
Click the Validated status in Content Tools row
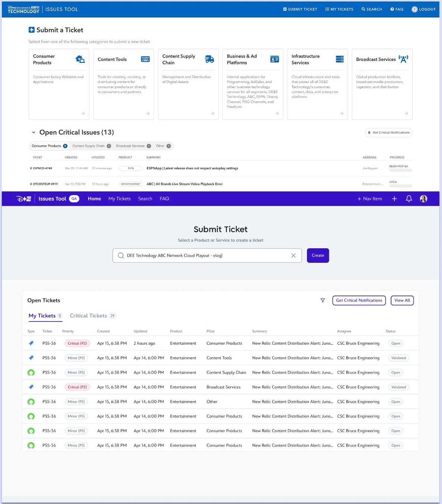398,358
